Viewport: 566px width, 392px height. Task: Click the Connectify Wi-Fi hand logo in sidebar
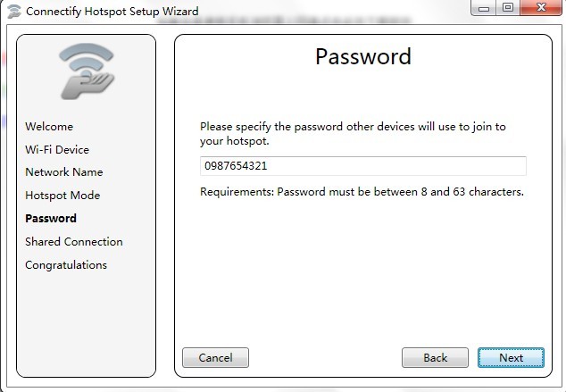[87, 71]
